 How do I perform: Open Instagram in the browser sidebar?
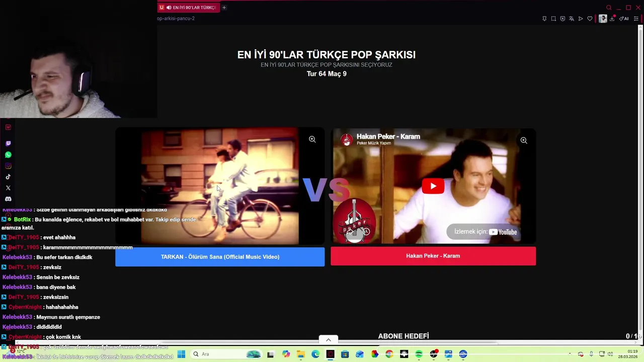(x=8, y=166)
